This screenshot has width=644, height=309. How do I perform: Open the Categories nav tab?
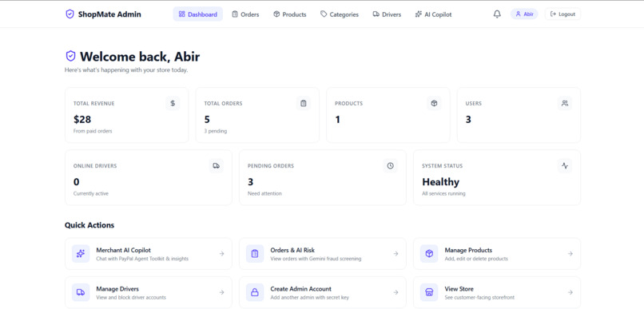(340, 14)
